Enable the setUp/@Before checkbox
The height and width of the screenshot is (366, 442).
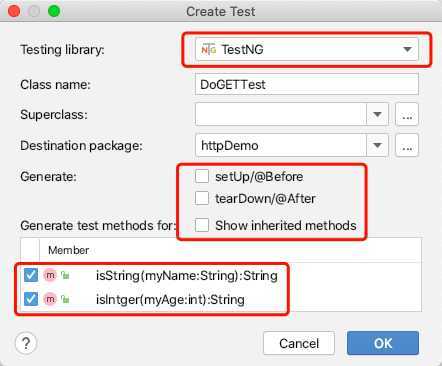(x=202, y=176)
